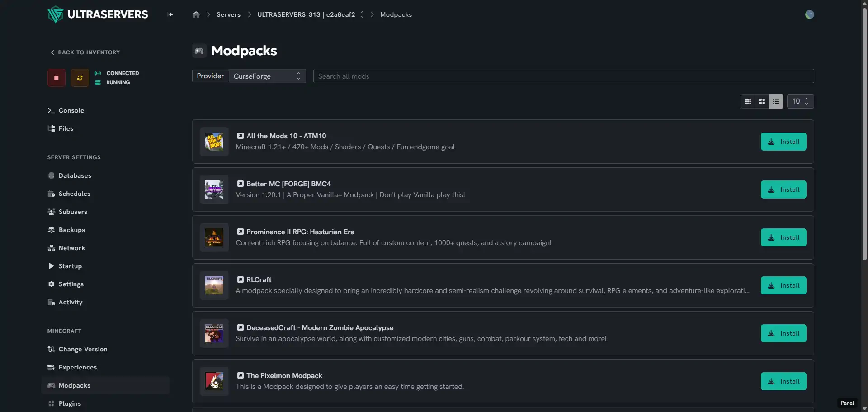The image size is (868, 412).
Task: Click the DeceasedCraft thumbnail
Action: (214, 333)
